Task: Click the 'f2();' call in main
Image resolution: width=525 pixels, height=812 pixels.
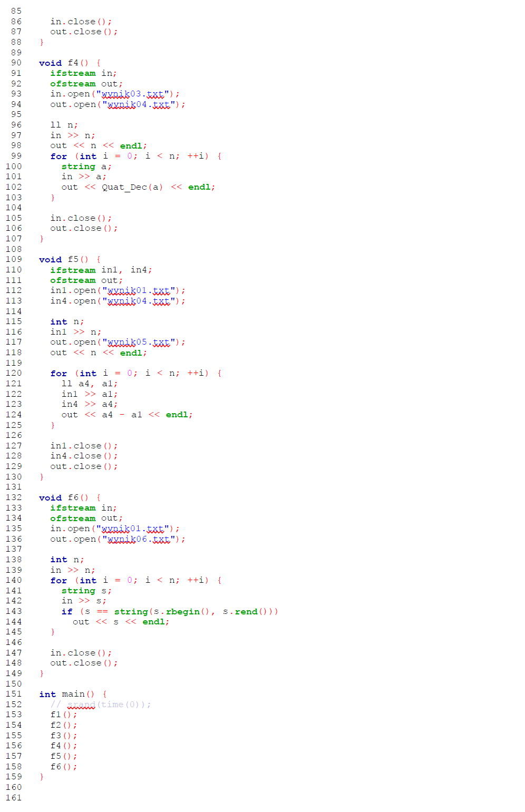Action: click(x=64, y=725)
